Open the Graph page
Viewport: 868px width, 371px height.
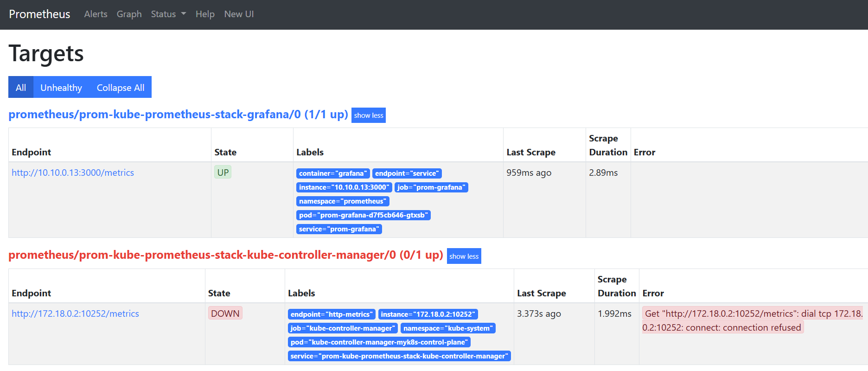coord(129,14)
